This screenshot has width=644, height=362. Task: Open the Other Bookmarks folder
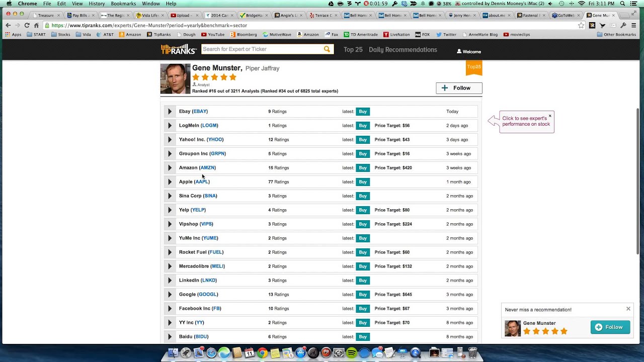[617, 35]
